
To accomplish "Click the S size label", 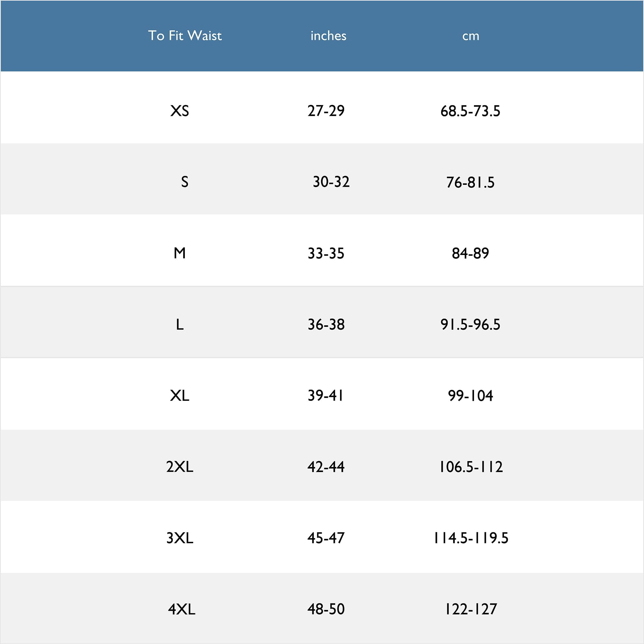I will [184, 182].
